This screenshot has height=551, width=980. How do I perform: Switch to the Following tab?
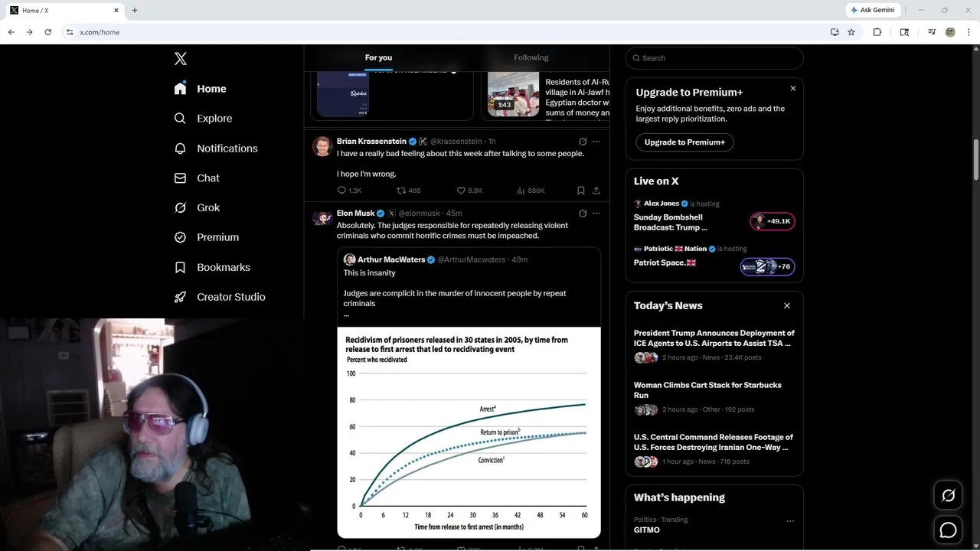click(531, 57)
